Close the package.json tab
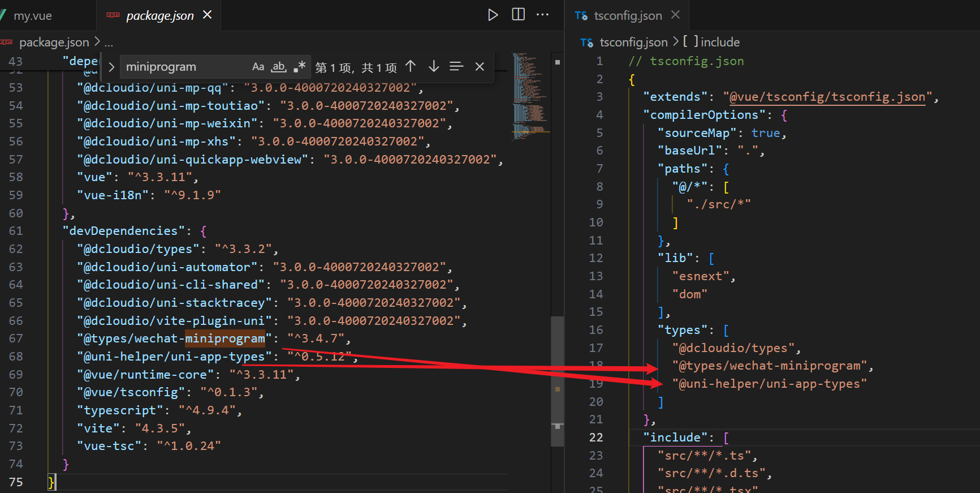This screenshot has width=980, height=493. coord(208,15)
